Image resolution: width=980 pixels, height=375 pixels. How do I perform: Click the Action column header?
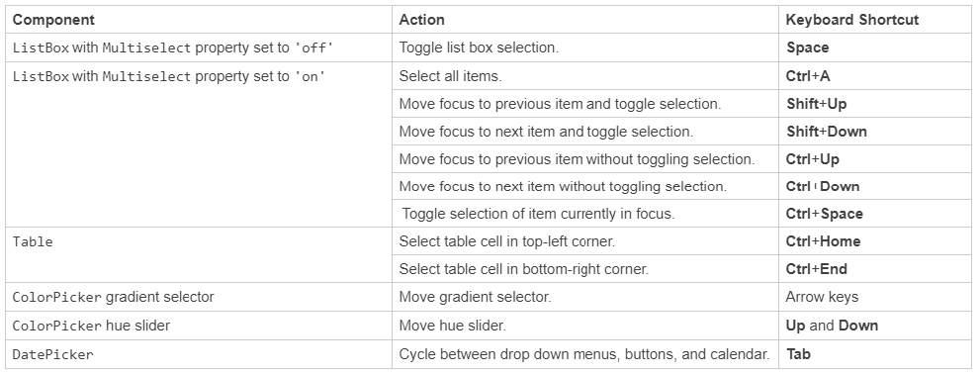(585, 20)
